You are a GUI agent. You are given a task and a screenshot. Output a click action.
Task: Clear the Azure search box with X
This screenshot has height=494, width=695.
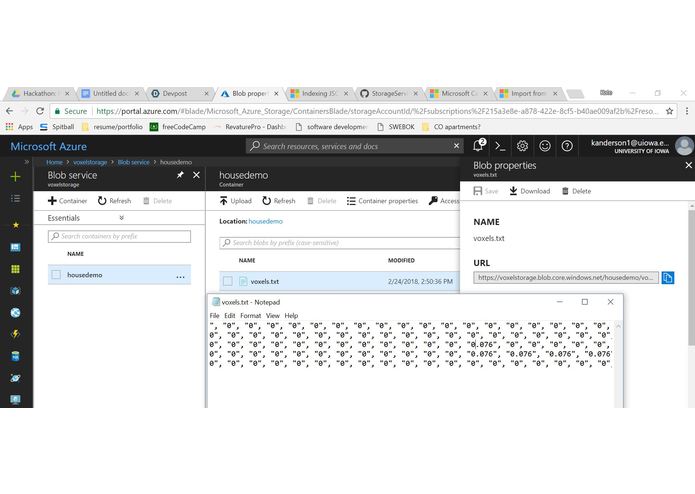pyautogui.click(x=457, y=146)
